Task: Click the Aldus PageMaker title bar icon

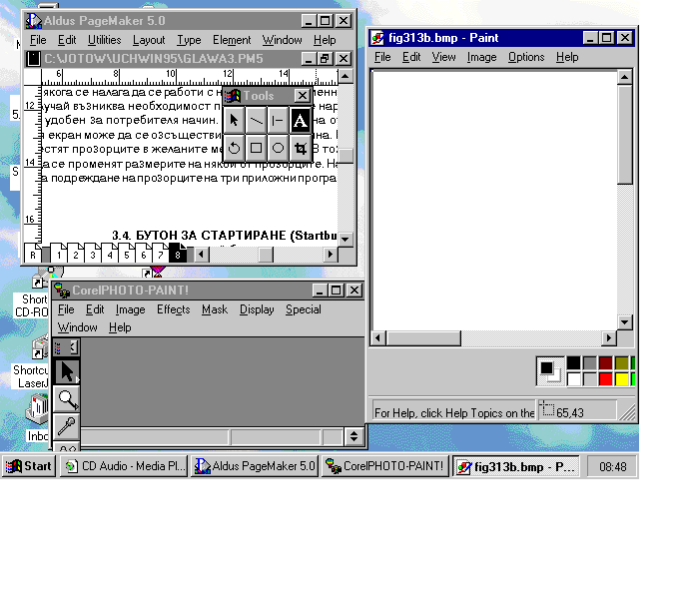Action: pyautogui.click(x=34, y=21)
